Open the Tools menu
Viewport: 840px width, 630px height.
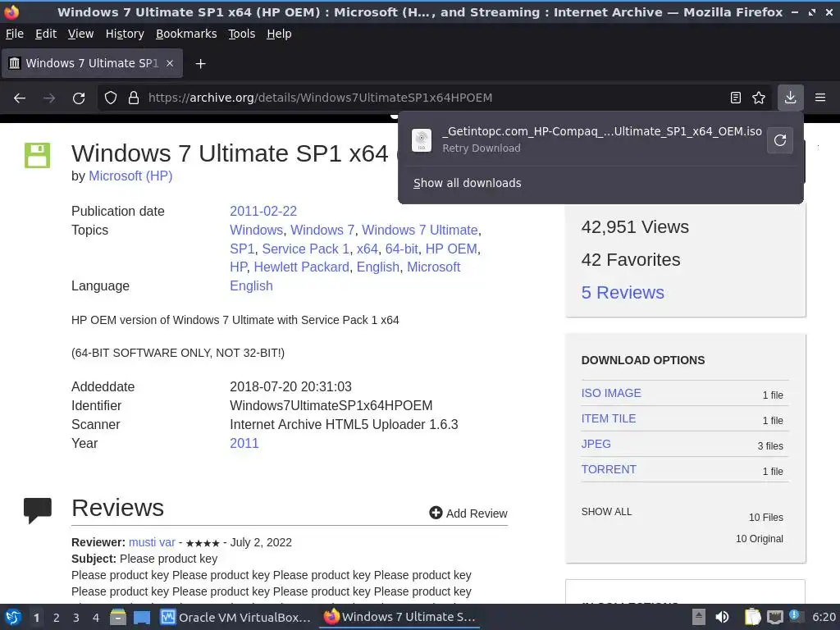pos(242,34)
